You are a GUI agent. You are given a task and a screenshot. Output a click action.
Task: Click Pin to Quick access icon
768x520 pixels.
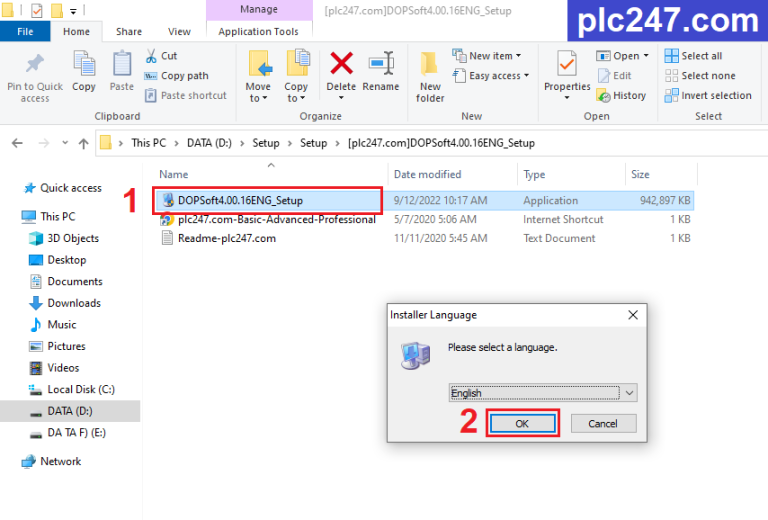click(35, 64)
